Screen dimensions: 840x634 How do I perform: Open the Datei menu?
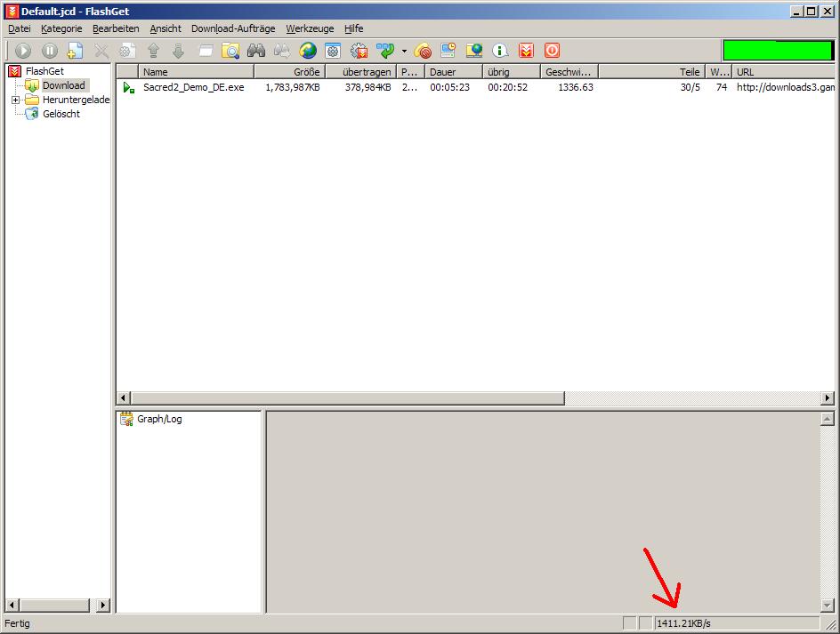pos(20,29)
